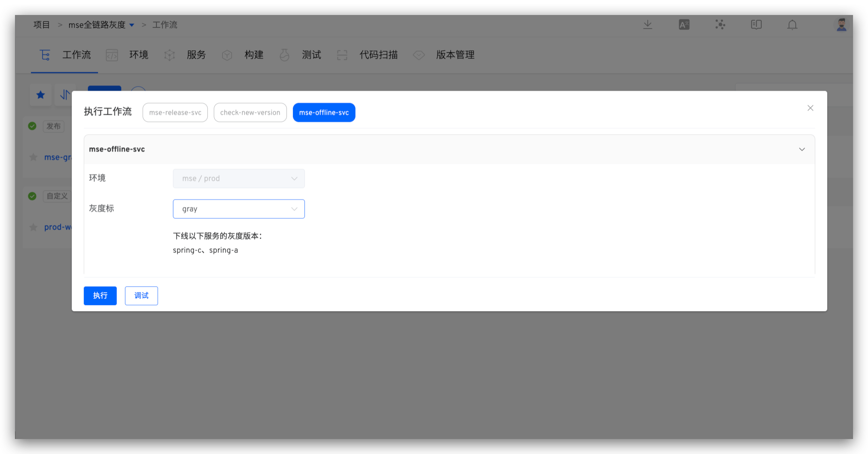Viewport: 868px width, 454px height.
Task: Click the download icon in top bar
Action: [648, 25]
